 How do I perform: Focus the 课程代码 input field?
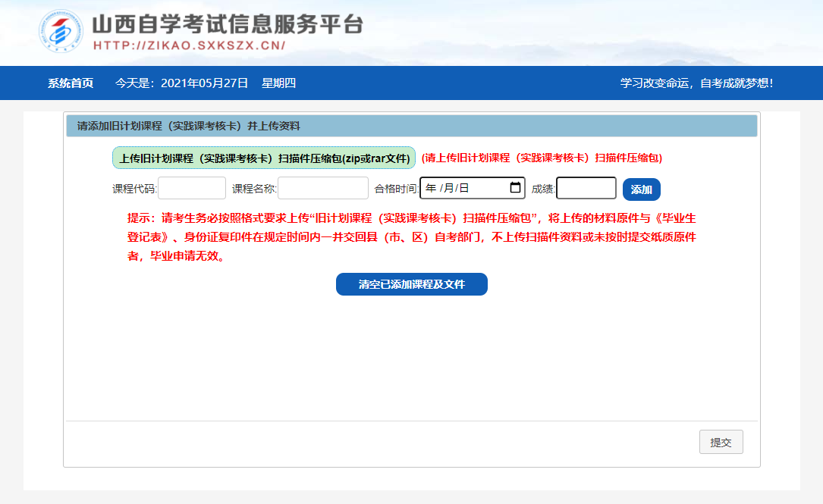(x=191, y=188)
